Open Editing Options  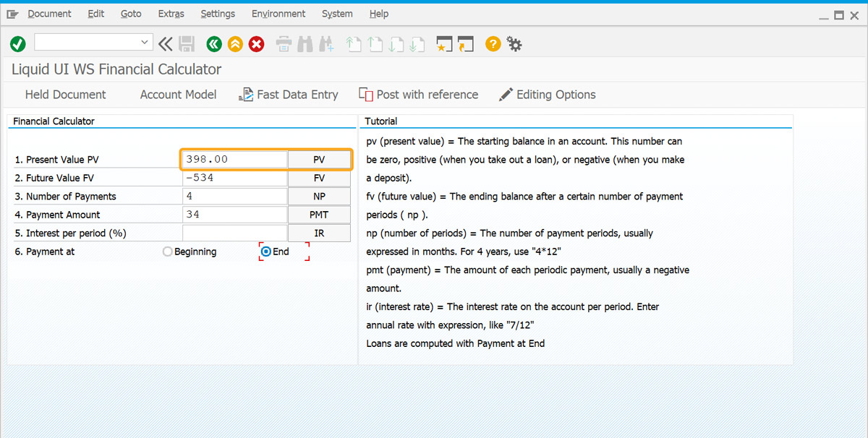point(547,95)
